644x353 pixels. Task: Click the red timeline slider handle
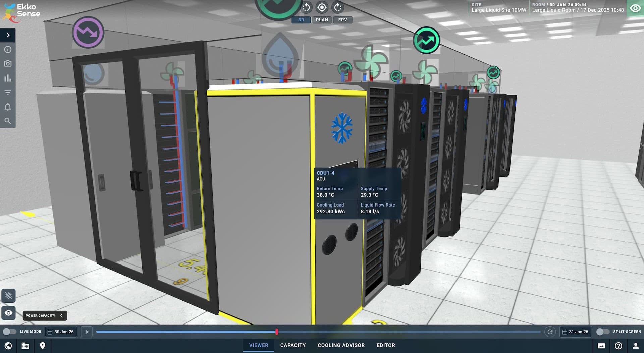tap(277, 332)
